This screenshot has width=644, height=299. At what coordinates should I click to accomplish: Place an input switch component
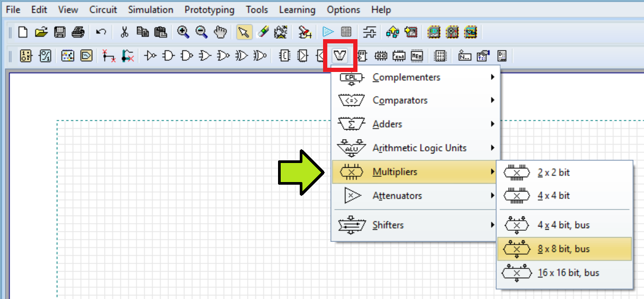coord(26,55)
